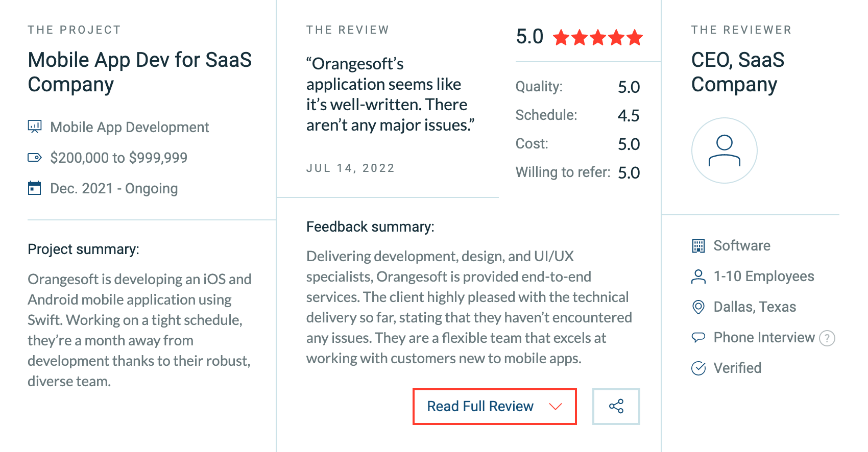The height and width of the screenshot is (452, 868).
Task: Click the calendar icon beside Dec. 2021
Action: coord(34,188)
